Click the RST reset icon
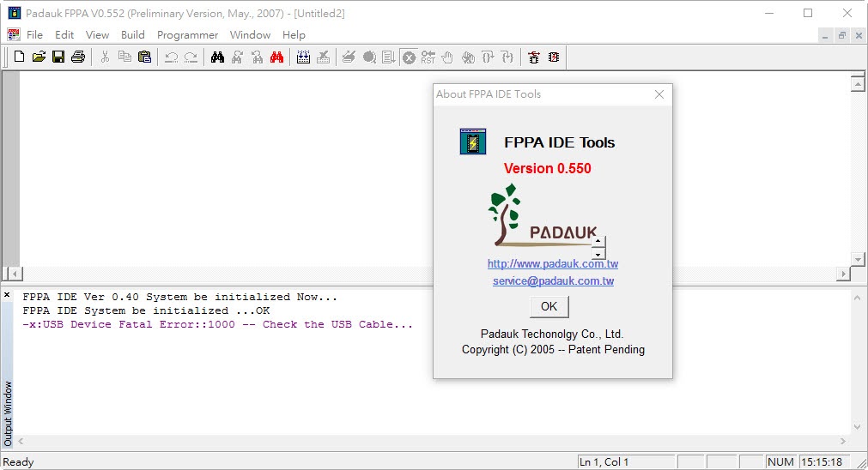 pyautogui.click(x=428, y=57)
